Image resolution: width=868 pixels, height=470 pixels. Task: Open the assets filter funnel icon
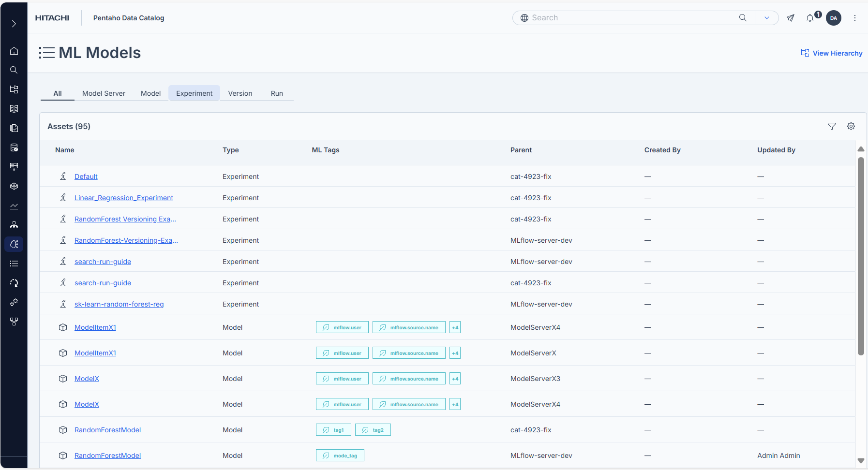[x=832, y=126]
